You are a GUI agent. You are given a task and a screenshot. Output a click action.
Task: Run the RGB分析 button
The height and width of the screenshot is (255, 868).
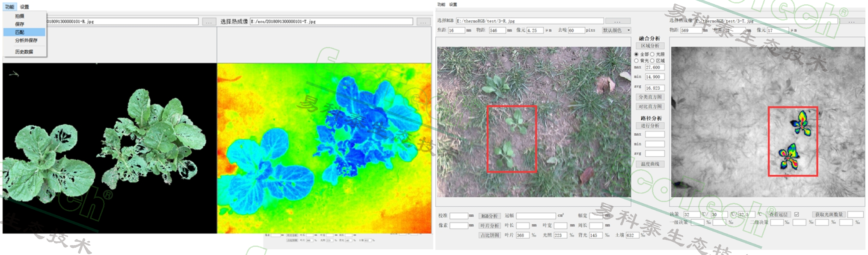[489, 216]
